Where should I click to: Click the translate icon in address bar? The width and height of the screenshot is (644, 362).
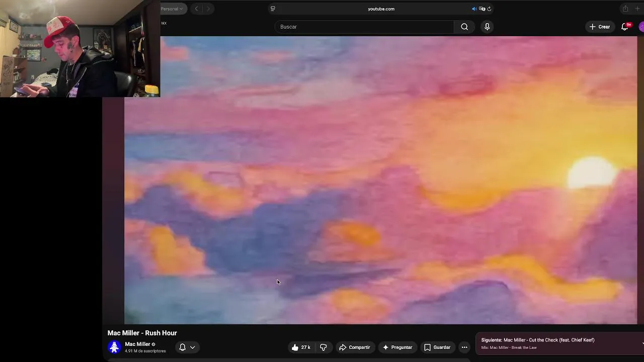[482, 9]
